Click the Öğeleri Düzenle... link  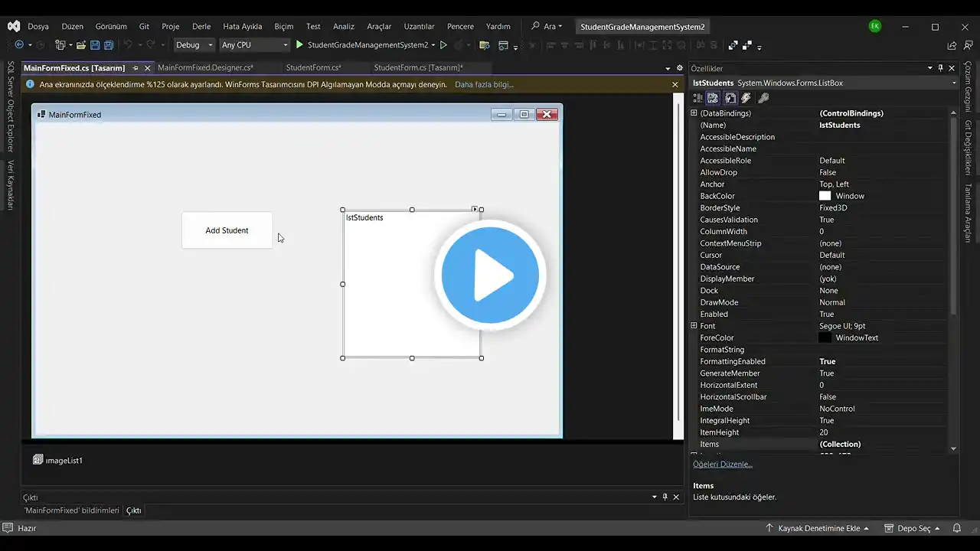(x=722, y=464)
